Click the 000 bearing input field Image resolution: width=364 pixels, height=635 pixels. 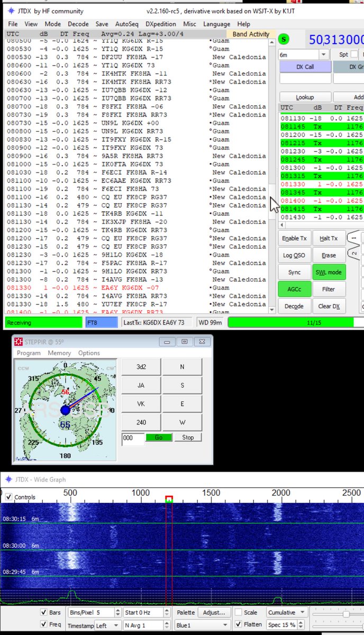133,438
